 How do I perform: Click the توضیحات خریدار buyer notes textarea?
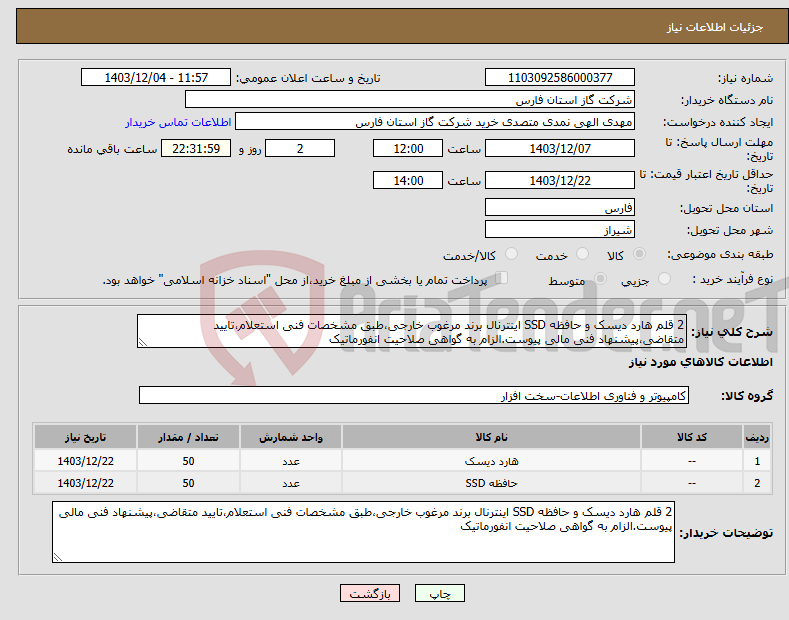pyautogui.click(x=363, y=532)
